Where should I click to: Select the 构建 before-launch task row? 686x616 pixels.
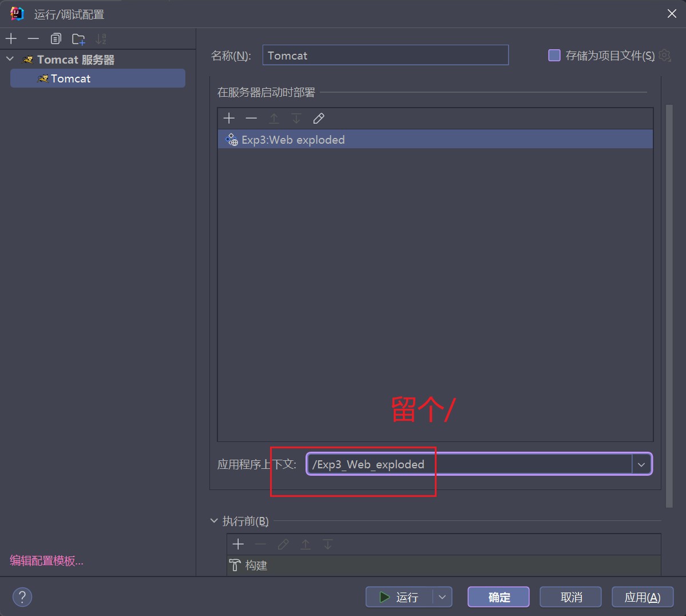[x=443, y=565]
